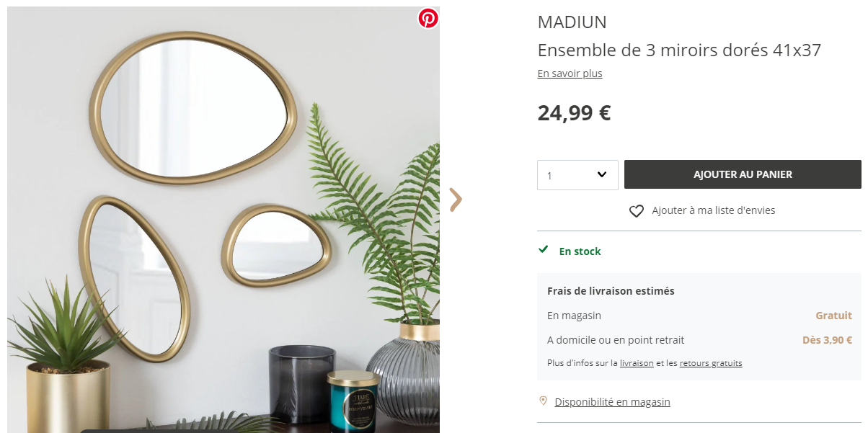The image size is (868, 433).
Task: Click the Dès 3,90 € shipping price
Action: [827, 340]
